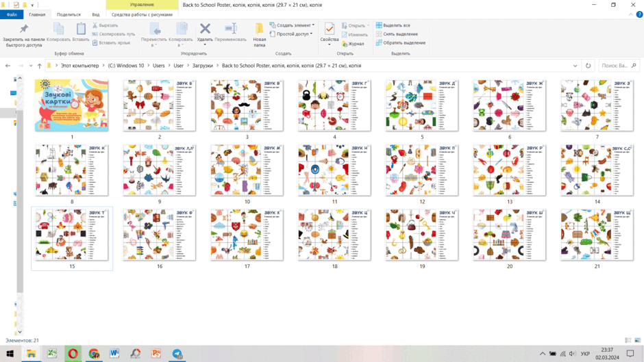Viewport: 644px width, 362px height.
Task: Click (C:) Windows 10 breadcrumb
Action: click(x=125, y=66)
